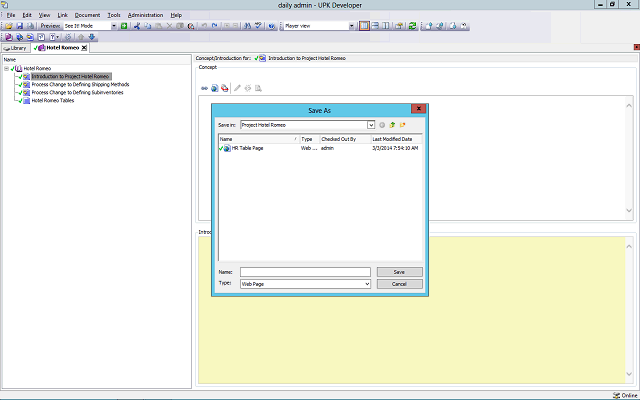This screenshot has height=400, width=640.
Task: Open the Type Web Page dropdown
Action: (x=367, y=284)
